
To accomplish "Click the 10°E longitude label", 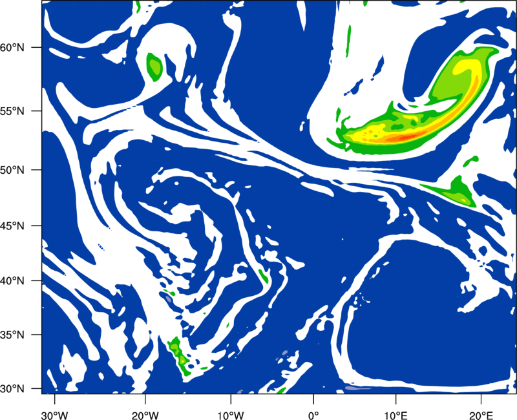I will click(396, 415).
